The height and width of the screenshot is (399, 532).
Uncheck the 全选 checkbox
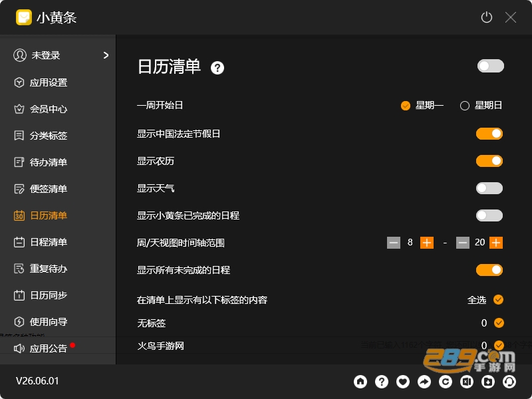click(498, 300)
